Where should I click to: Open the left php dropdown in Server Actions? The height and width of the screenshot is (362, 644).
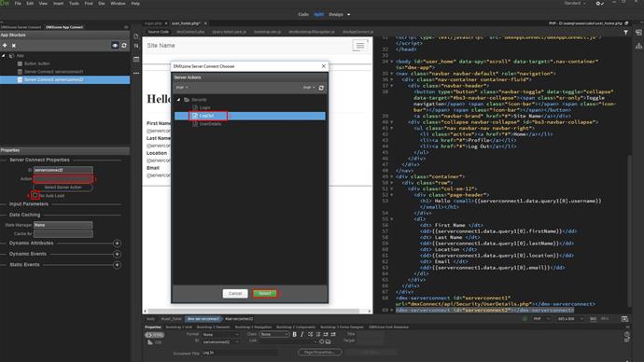(182, 88)
